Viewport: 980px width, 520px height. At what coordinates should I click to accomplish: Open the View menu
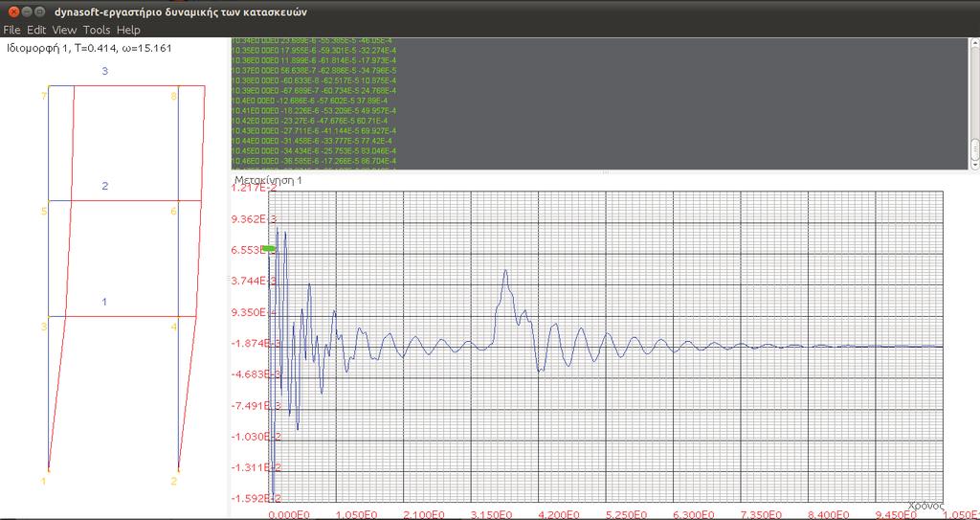pyautogui.click(x=64, y=30)
